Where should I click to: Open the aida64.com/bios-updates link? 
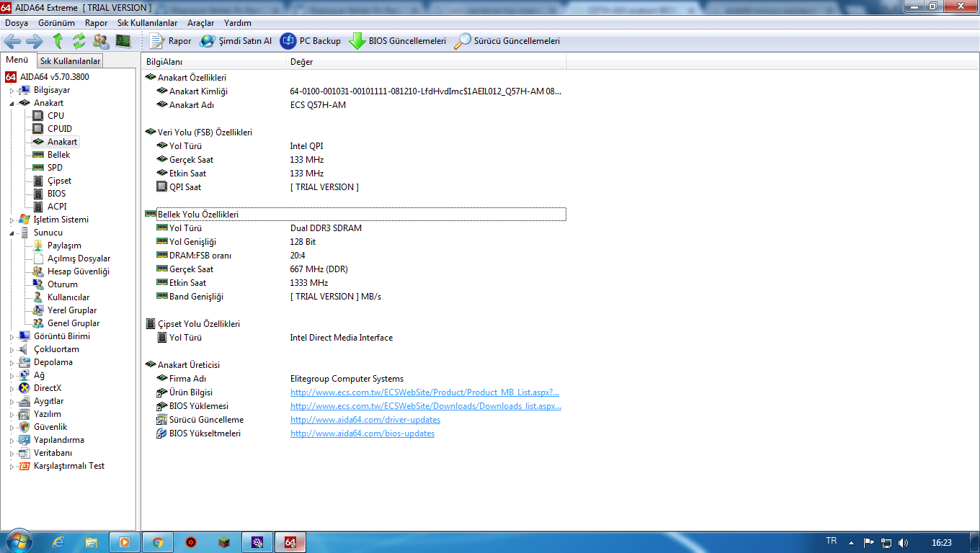point(362,433)
